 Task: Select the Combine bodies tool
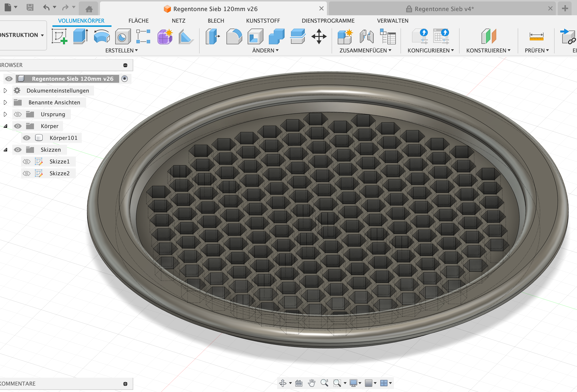pyautogui.click(x=277, y=36)
